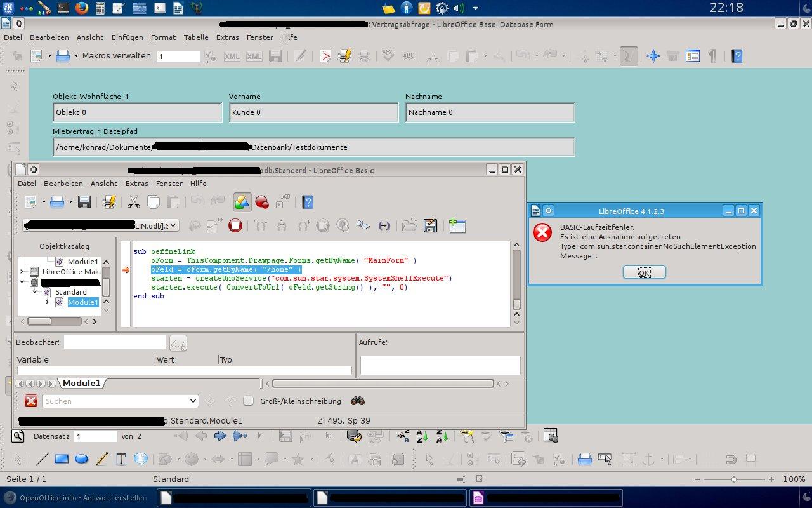Select the Basic IDE macro selector red icon
The height and width of the screenshot is (508, 812).
[262, 202]
